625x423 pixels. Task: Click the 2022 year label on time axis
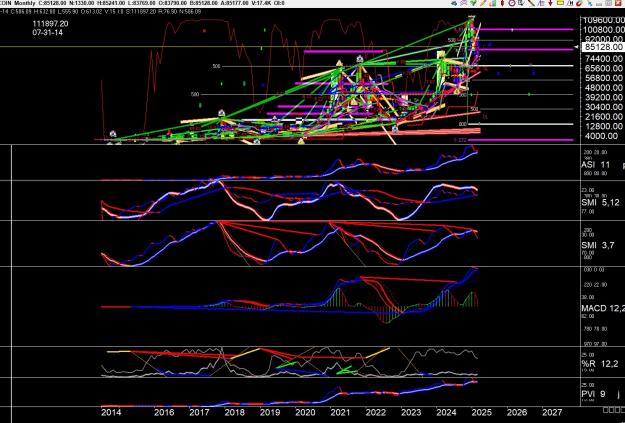click(375, 412)
